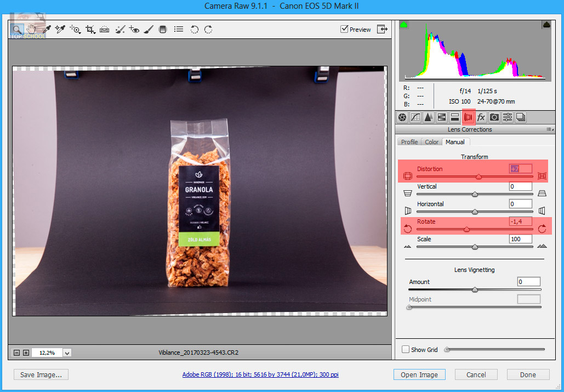This screenshot has width=564, height=392.
Task: Click the Lens Vignetting Amount slider handle
Action: pyautogui.click(x=475, y=289)
